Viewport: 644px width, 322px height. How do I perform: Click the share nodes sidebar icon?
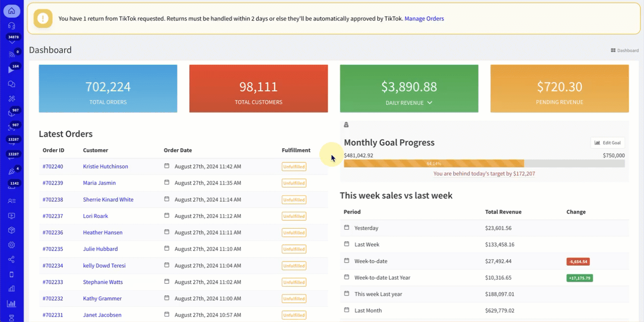pyautogui.click(x=12, y=260)
